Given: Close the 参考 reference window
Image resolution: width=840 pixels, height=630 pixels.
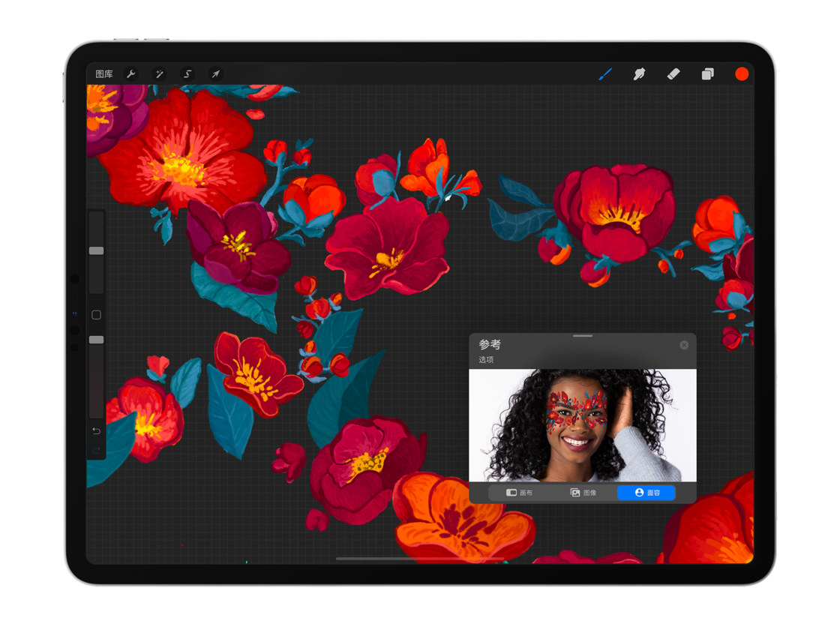Looking at the screenshot, I should (684, 345).
